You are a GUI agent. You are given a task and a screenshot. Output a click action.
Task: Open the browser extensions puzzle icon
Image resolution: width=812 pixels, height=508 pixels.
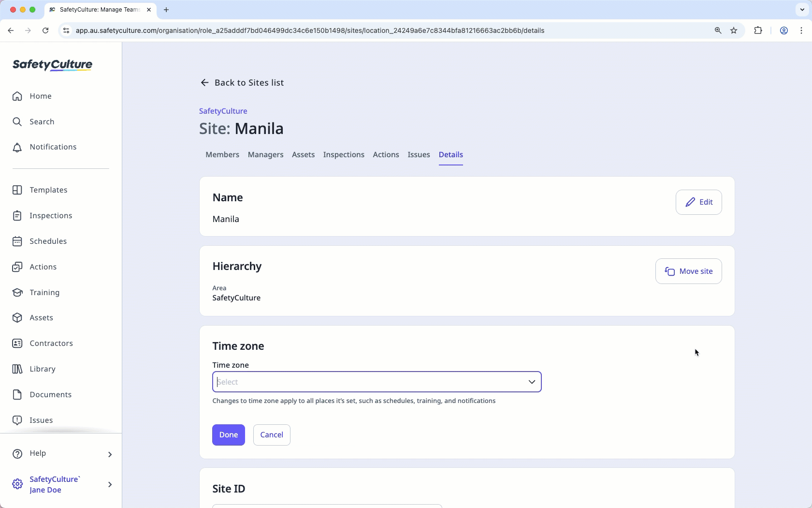[x=758, y=30]
